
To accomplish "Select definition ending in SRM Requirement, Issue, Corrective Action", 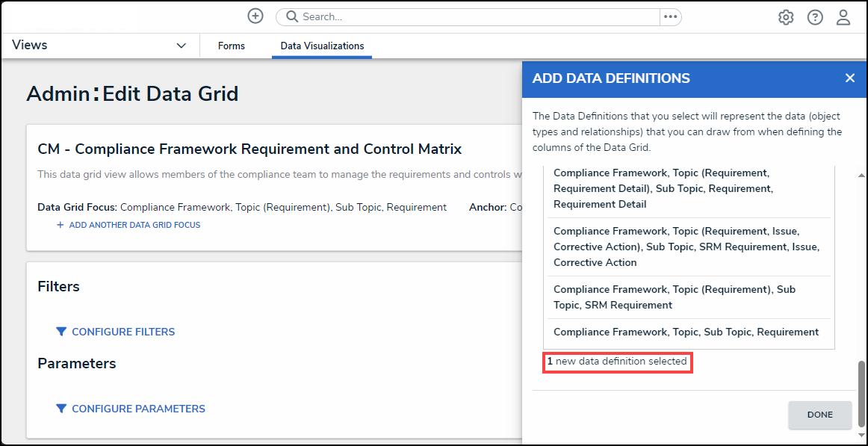I will coord(686,247).
